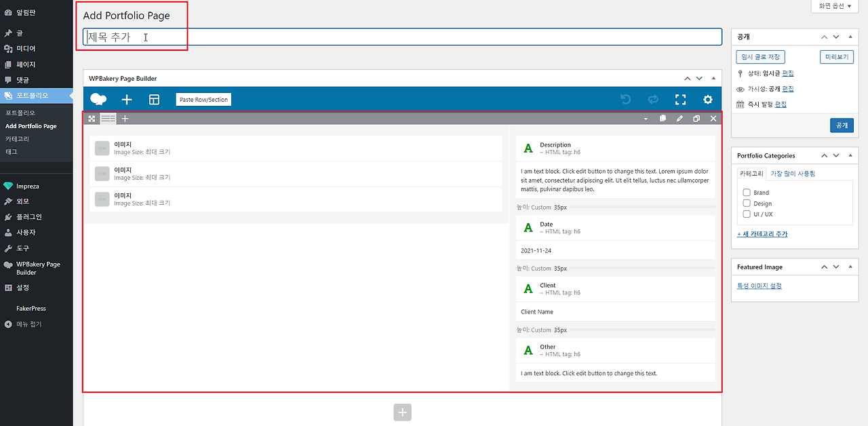Screen dimensions: 868x426
Task: Click the row move handle icon
Action: (92, 119)
